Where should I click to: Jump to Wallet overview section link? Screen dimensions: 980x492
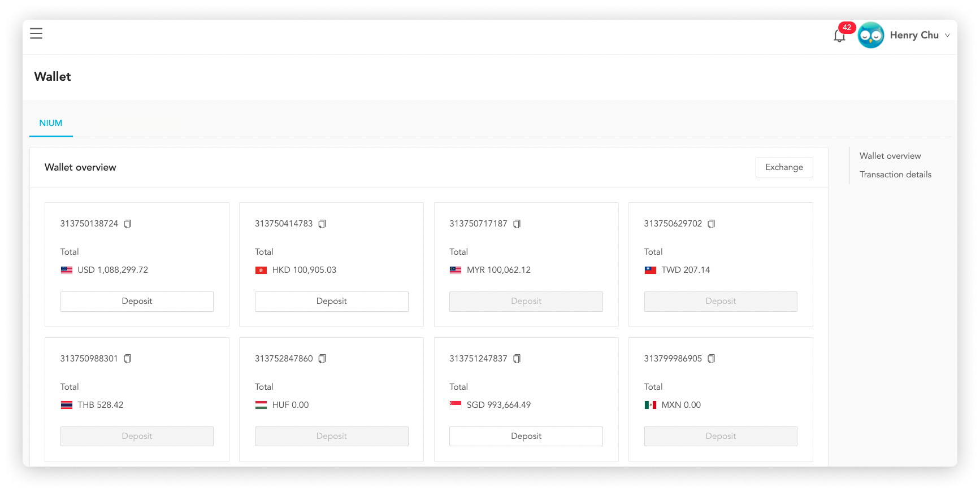[890, 156]
